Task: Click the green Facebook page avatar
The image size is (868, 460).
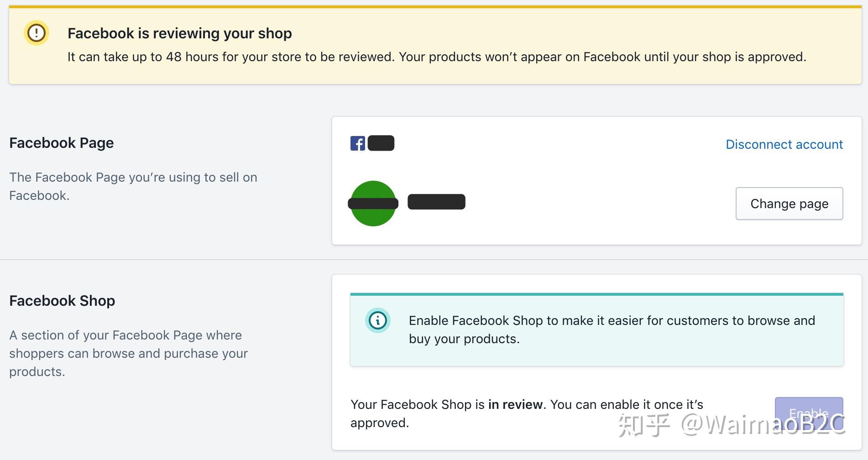Action: [x=373, y=204]
